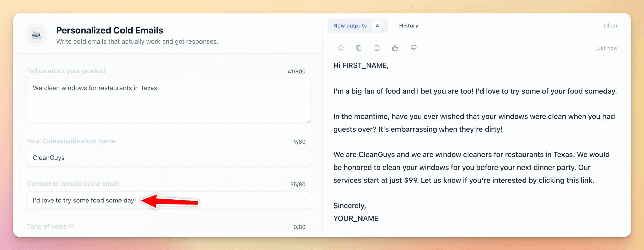
Task: Open the generated email in document editor
Action: [377, 48]
